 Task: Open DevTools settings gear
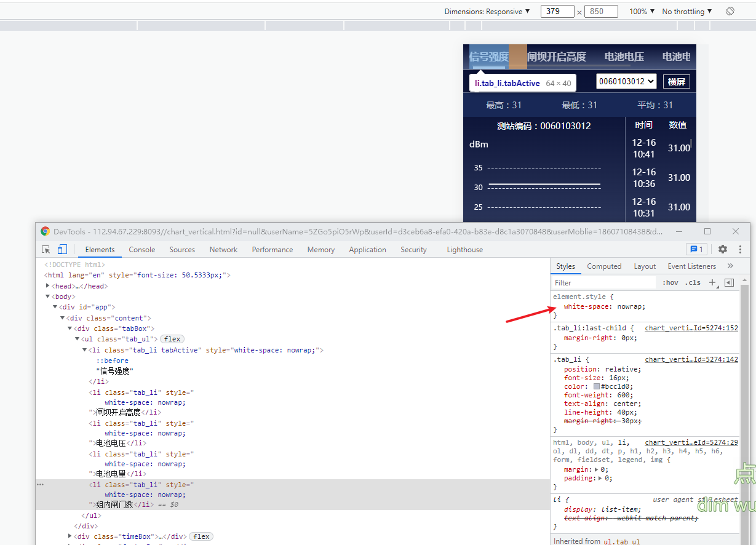723,249
